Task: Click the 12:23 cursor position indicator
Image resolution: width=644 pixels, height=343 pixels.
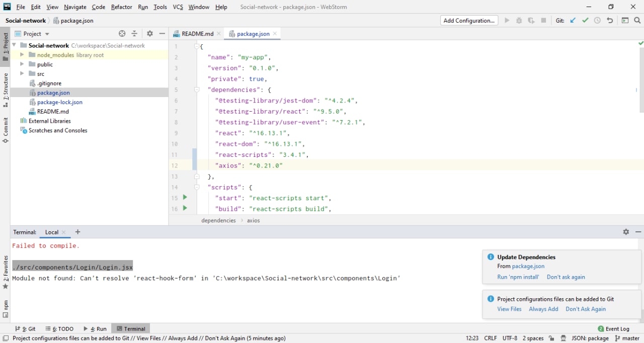Action: (x=472, y=338)
